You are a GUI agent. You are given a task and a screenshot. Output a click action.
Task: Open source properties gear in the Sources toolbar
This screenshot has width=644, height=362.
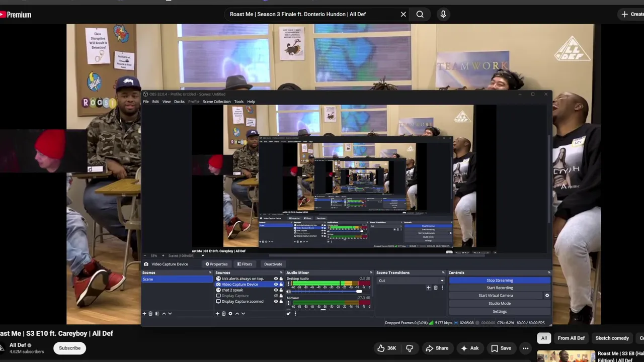(x=230, y=314)
